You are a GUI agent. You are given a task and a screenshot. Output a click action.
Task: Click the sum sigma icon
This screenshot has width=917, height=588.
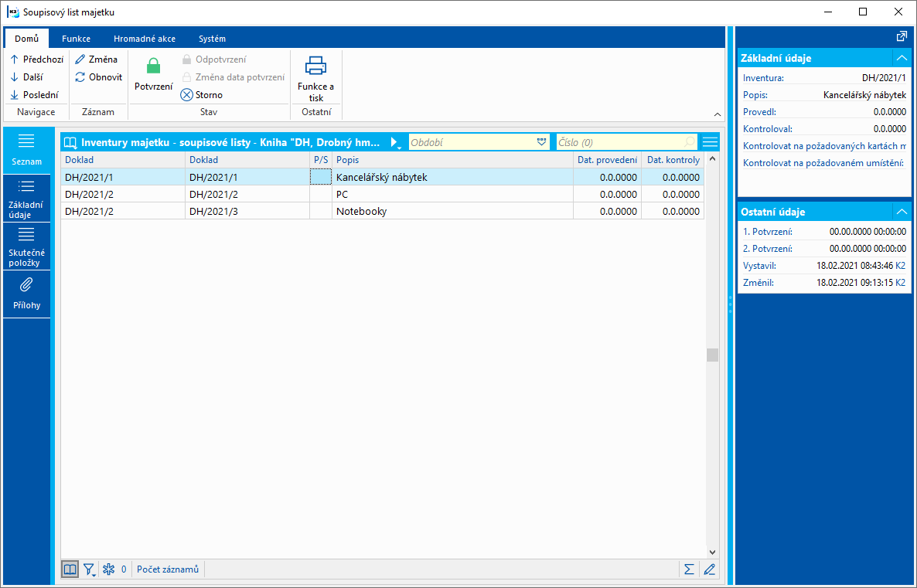tap(688, 569)
